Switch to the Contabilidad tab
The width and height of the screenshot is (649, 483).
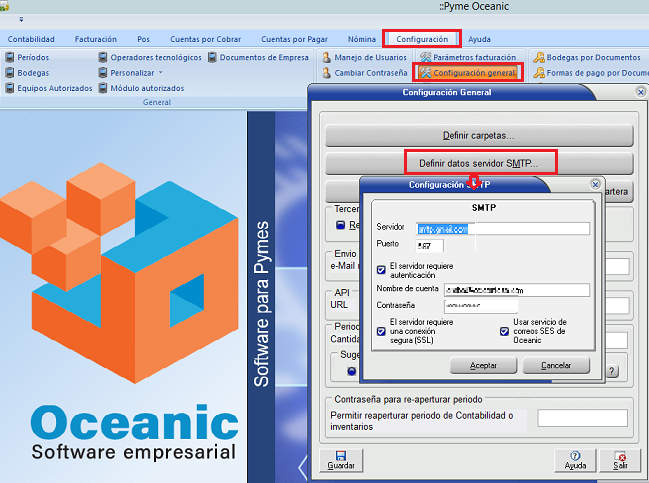coord(31,39)
